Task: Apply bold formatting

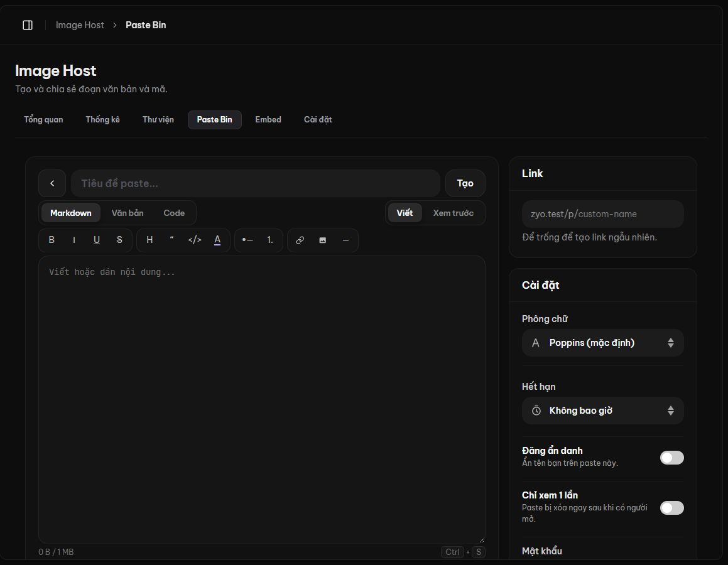Action: [x=52, y=240]
